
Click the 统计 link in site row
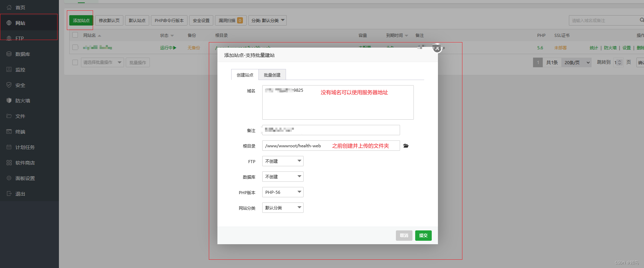coord(594,48)
